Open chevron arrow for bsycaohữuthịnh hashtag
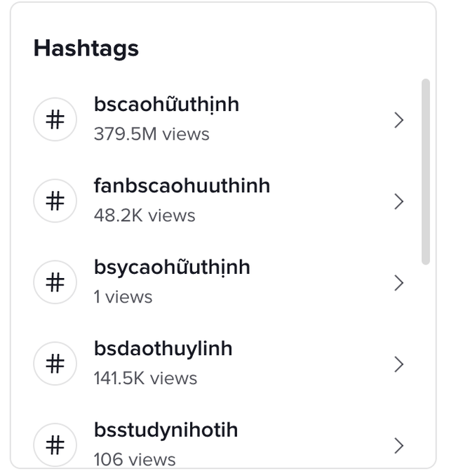463x476 pixels. coord(398,283)
